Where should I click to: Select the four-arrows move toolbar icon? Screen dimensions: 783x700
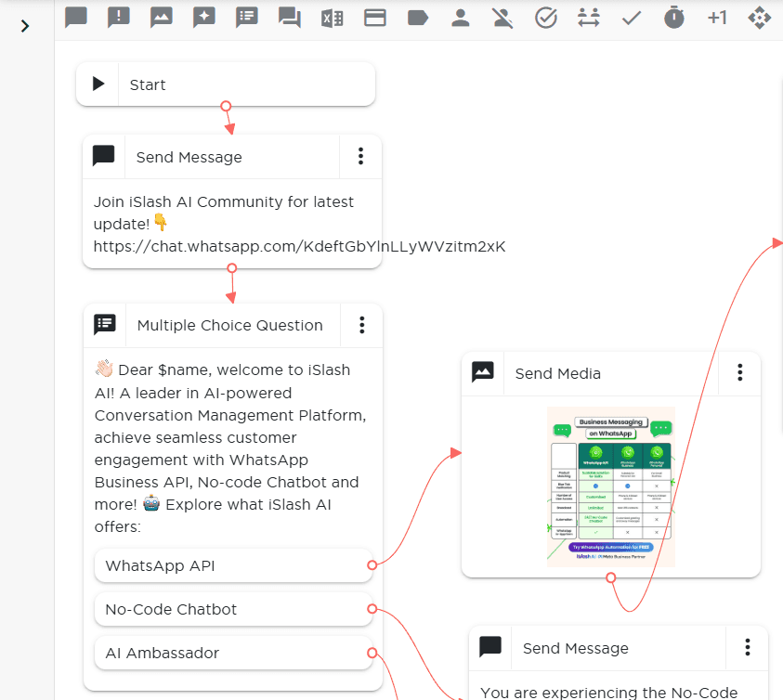pos(760,18)
